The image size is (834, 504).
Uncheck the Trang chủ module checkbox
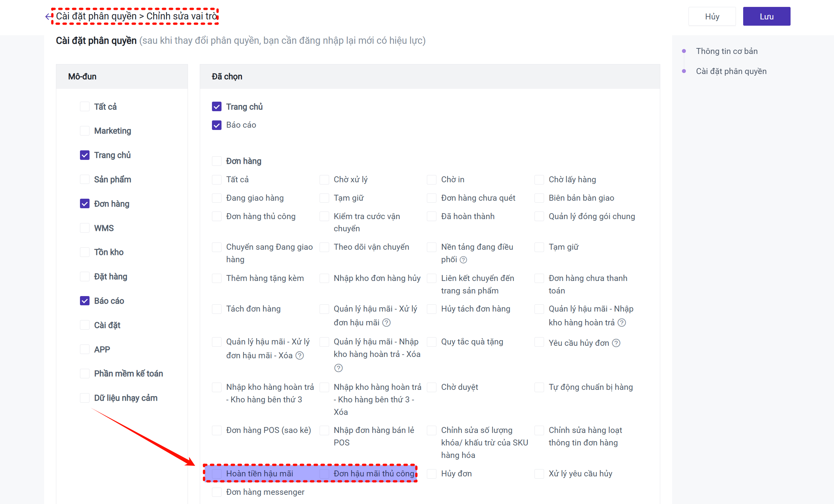pos(85,155)
